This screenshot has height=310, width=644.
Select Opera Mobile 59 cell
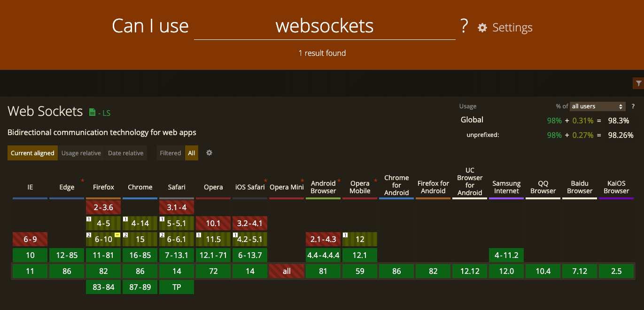pos(360,271)
